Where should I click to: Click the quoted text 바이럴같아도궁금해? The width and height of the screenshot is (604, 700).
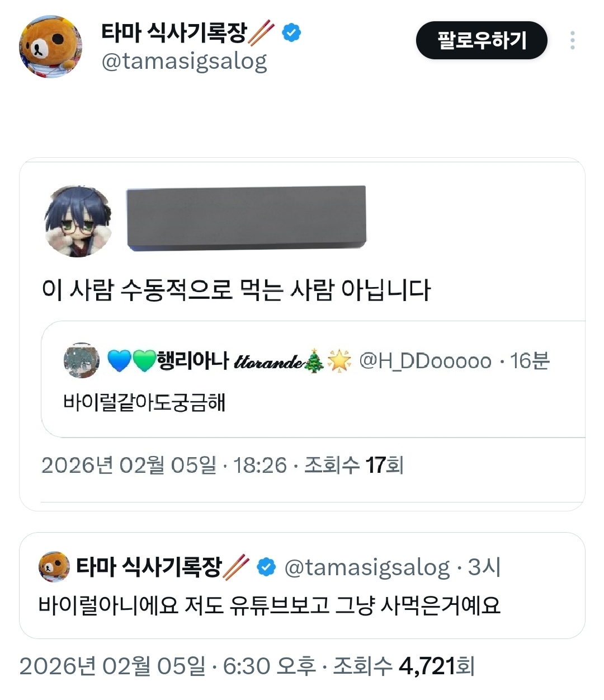(144, 402)
